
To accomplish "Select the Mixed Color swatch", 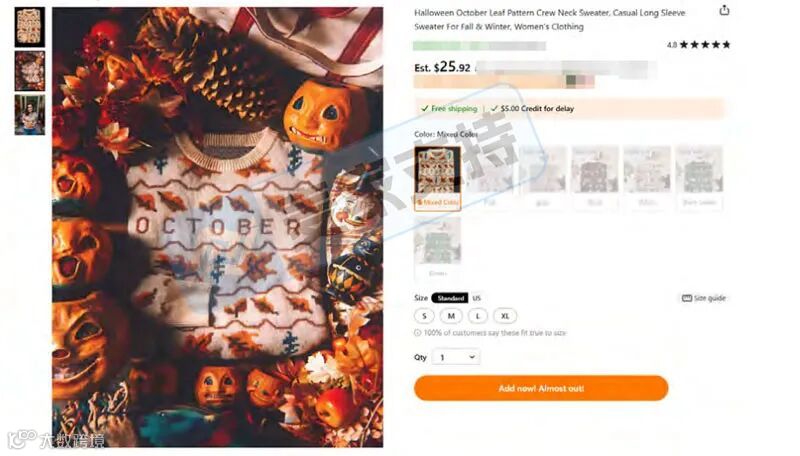I will click(437, 178).
